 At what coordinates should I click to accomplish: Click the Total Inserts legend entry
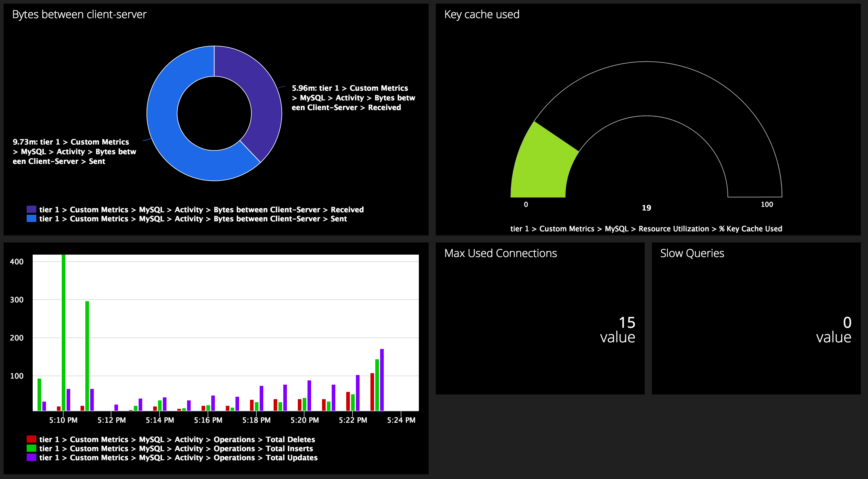[x=176, y=449]
